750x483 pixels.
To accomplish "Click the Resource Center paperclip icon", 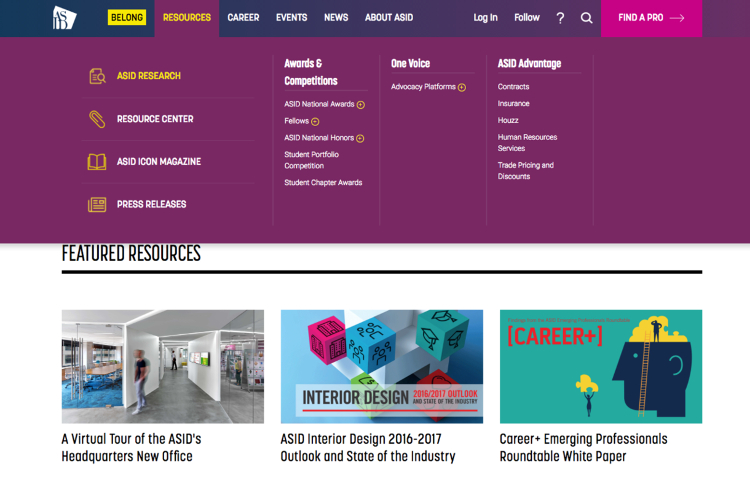I will point(97,119).
